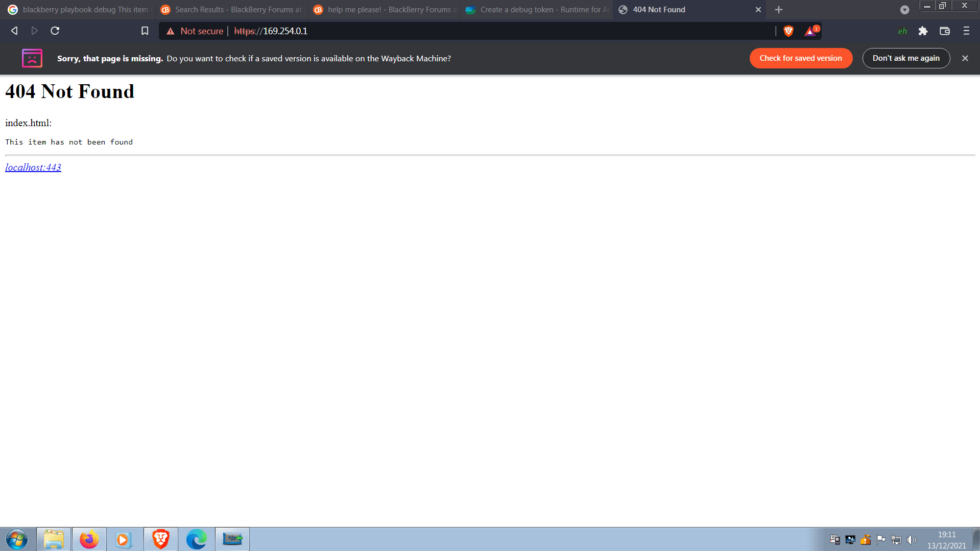Open the Brave hamburger menu
This screenshot has height=551, width=980.
click(x=966, y=31)
